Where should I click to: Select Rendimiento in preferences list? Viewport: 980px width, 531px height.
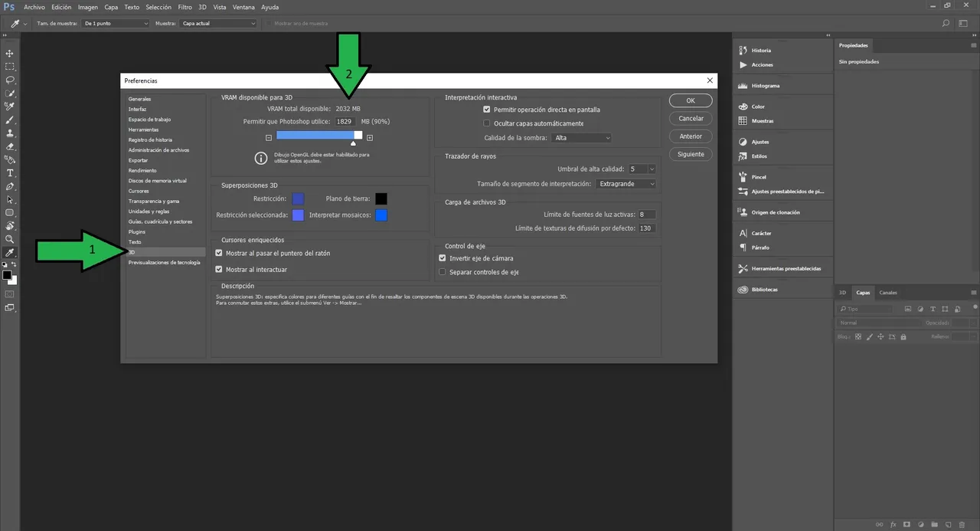[x=142, y=170]
